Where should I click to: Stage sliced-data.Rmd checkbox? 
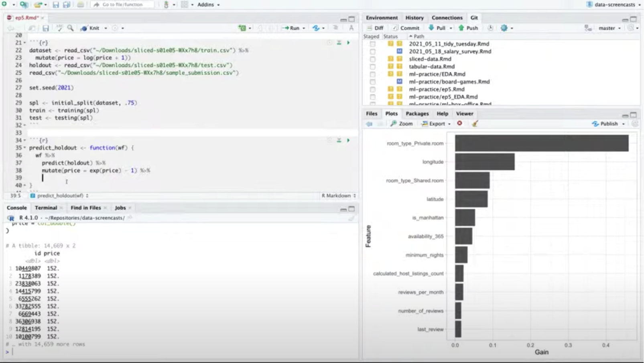coord(373,59)
